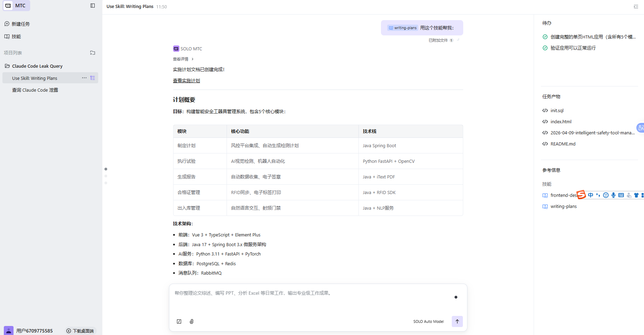Toggle Sogou input language 中 button

tap(591, 195)
